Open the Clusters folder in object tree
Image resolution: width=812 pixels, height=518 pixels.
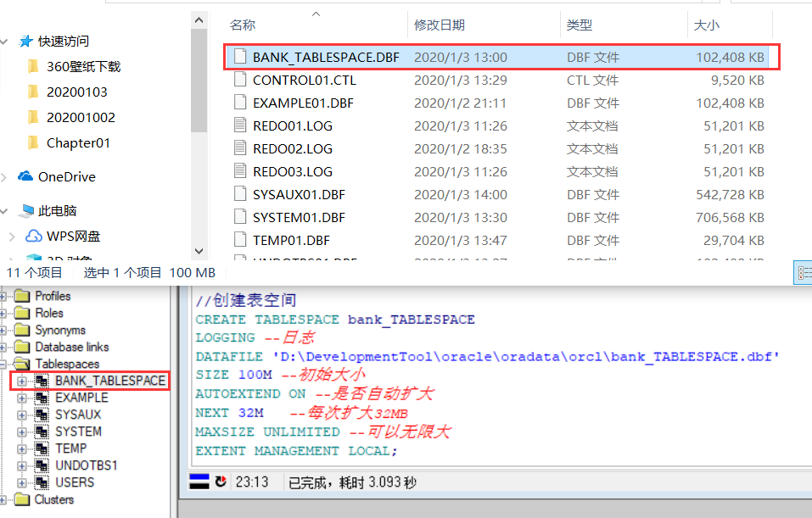coord(54,499)
